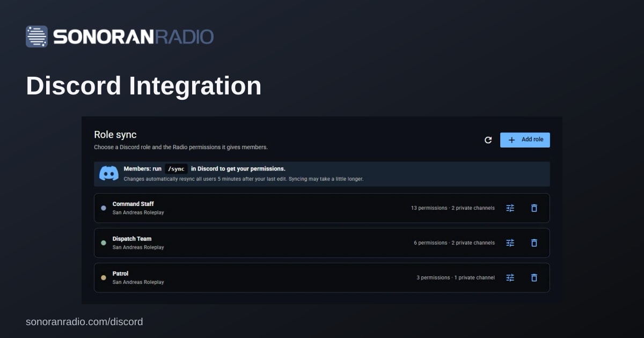Image resolution: width=644 pixels, height=338 pixels.
Task: Click the Discord Integration heading
Action: coord(144,86)
